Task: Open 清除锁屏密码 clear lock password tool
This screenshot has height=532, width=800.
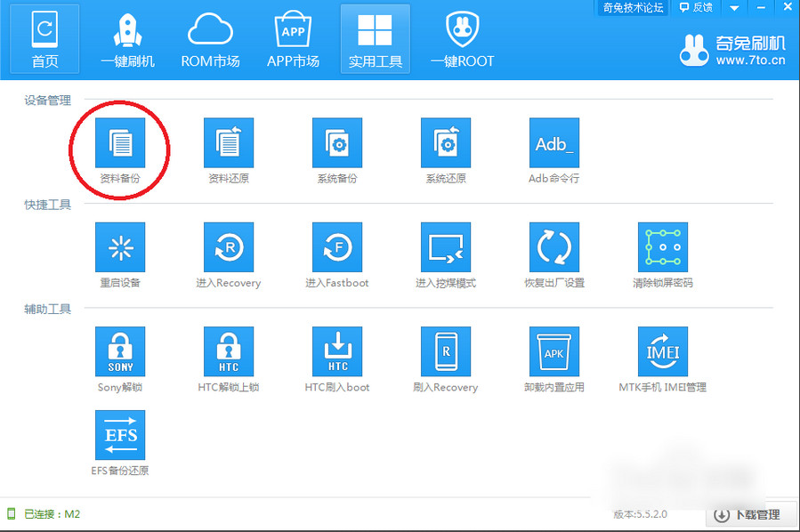Action: 663,246
